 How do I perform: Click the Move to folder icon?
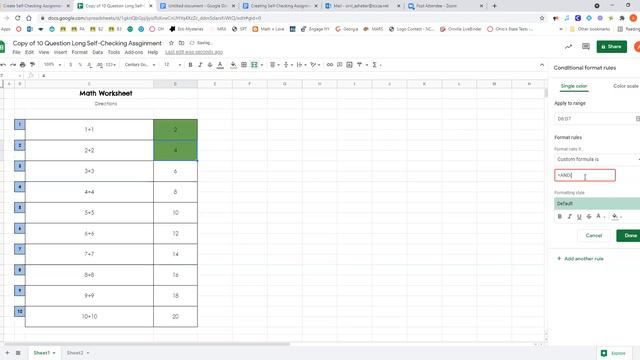[182, 43]
